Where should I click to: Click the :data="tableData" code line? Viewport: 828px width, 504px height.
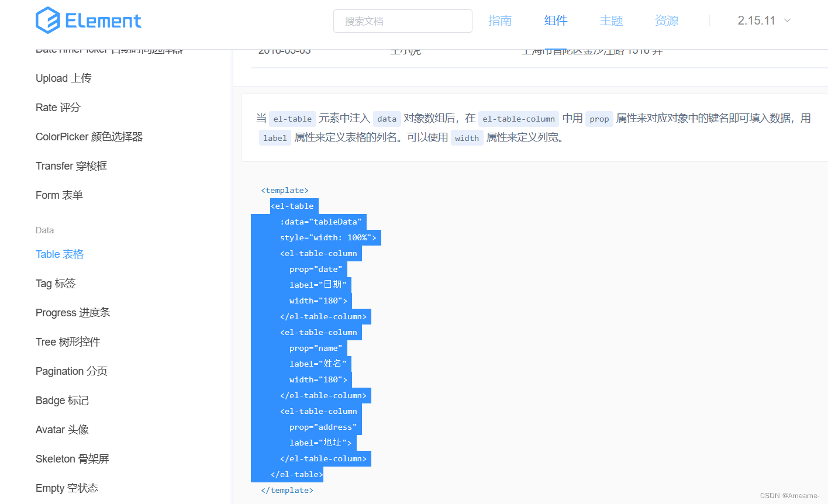click(321, 222)
